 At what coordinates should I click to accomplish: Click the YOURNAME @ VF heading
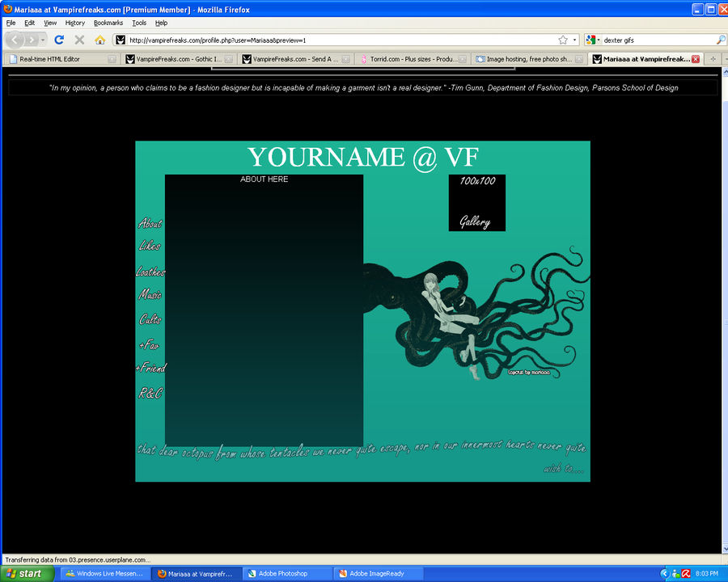(362, 158)
